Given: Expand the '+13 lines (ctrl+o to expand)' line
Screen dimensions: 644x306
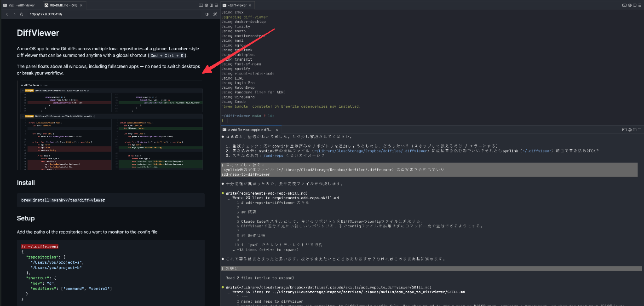Looking at the screenshot, I should (x=265, y=250).
